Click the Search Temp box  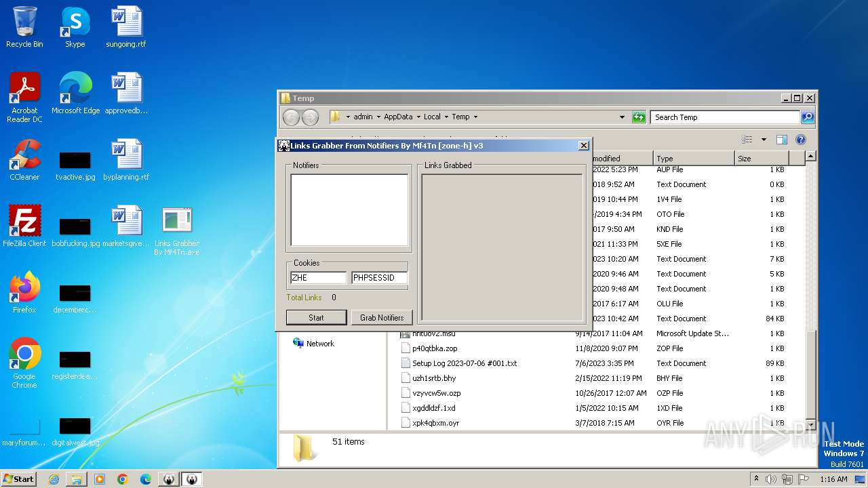[725, 117]
